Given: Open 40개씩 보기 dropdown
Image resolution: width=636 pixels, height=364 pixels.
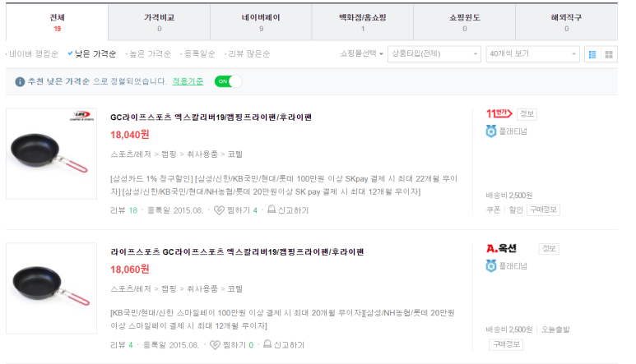Looking at the screenshot, I should [532, 54].
